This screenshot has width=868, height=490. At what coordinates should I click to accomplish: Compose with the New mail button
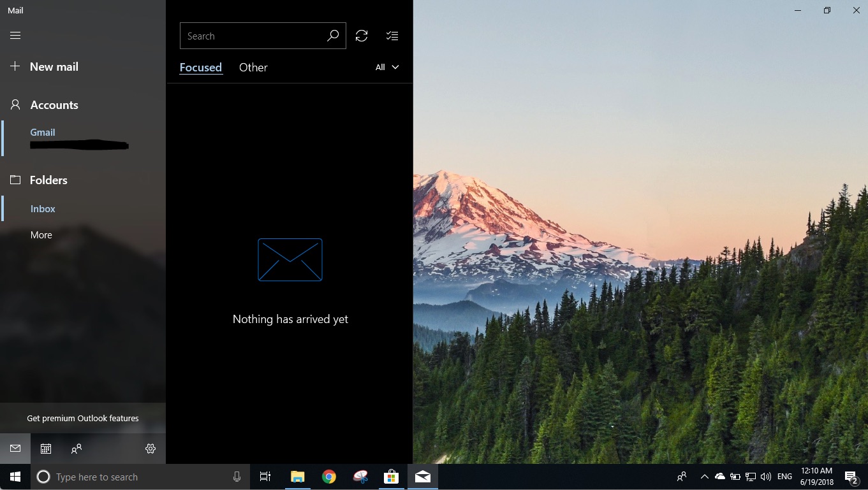45,67
